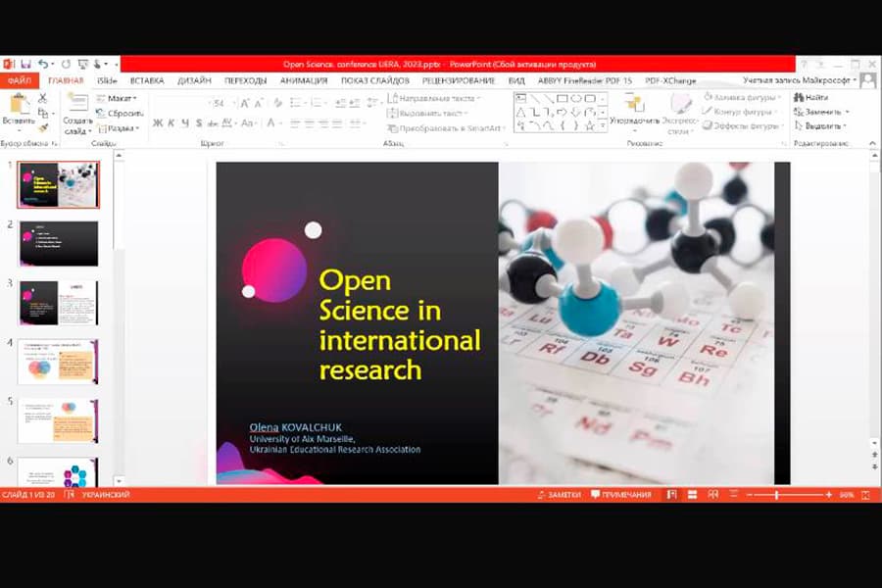The height and width of the screenshot is (588, 882).
Task: Toggle italic (К) formatting
Action: click(171, 123)
